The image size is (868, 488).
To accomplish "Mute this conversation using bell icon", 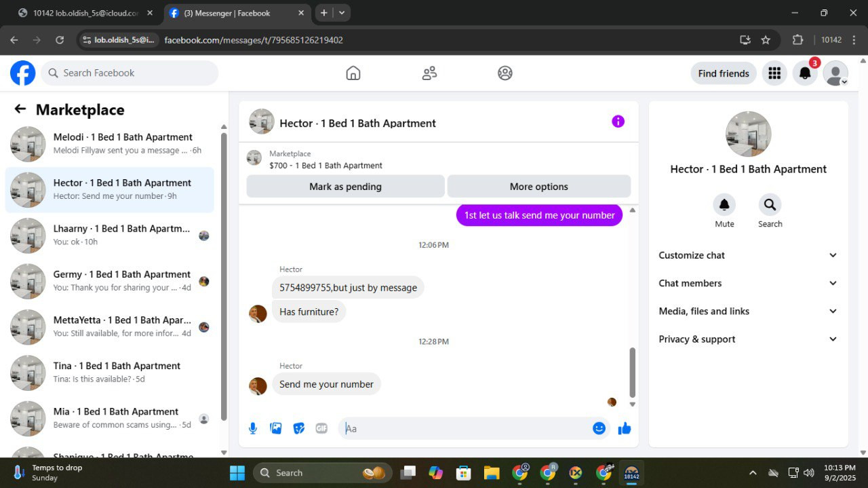I will tap(724, 204).
